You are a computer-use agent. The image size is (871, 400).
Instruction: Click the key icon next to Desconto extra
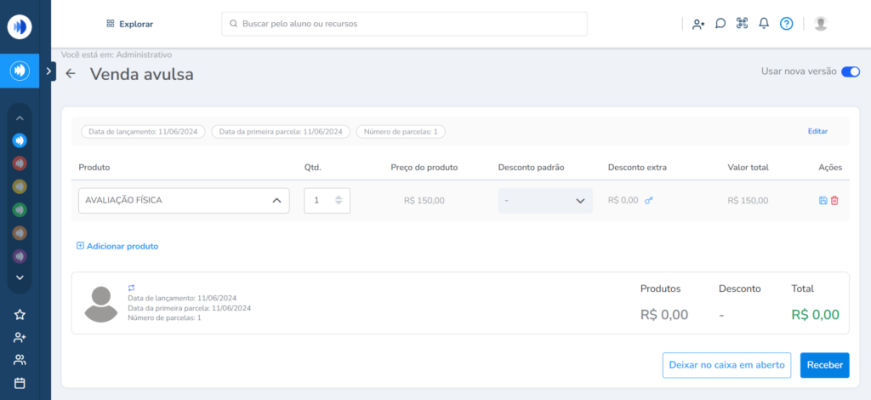pos(649,200)
